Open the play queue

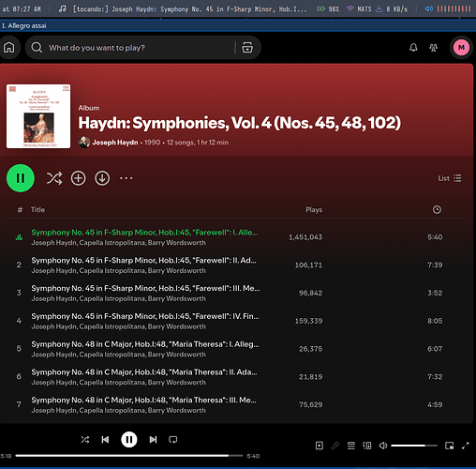click(x=351, y=446)
